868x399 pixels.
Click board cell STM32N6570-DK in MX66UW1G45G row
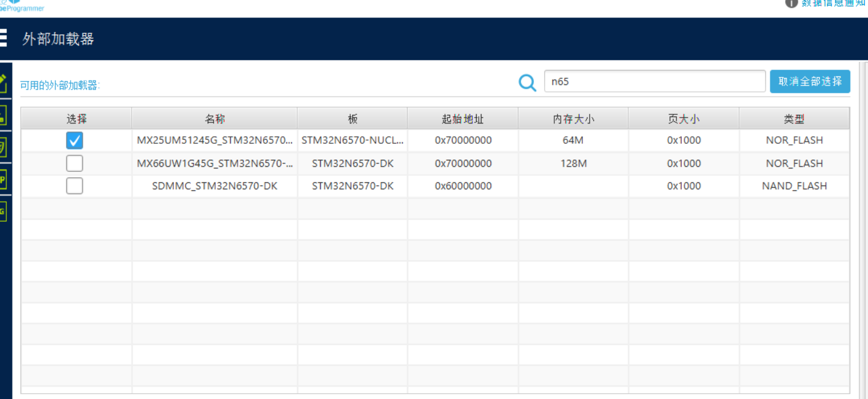coord(352,163)
